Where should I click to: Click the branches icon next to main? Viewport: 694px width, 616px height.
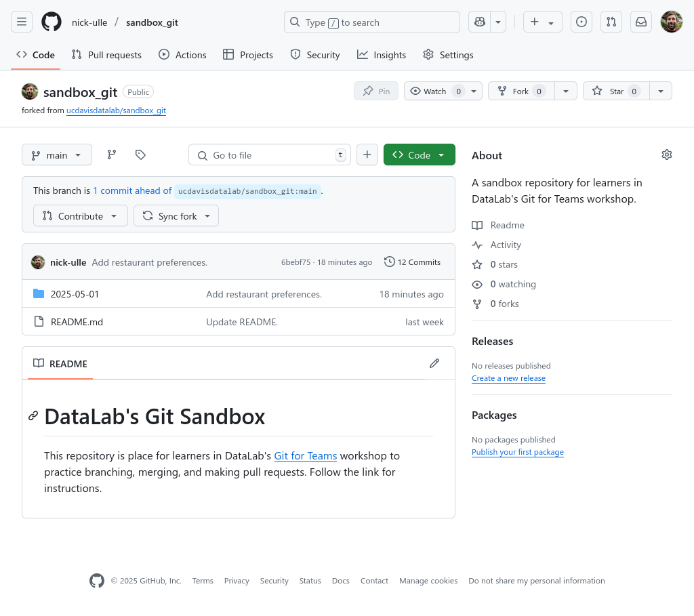point(111,155)
